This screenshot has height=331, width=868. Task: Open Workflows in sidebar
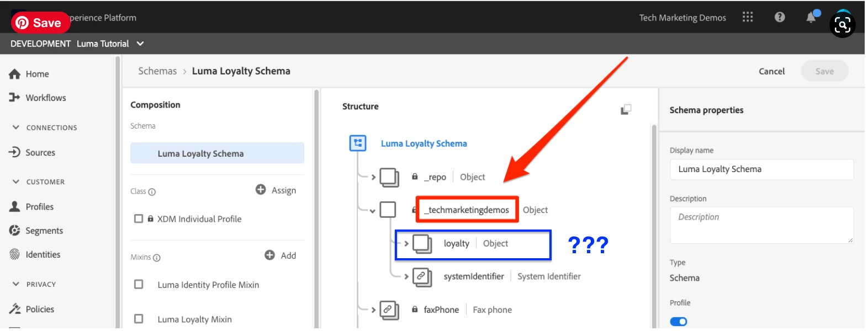tap(46, 98)
